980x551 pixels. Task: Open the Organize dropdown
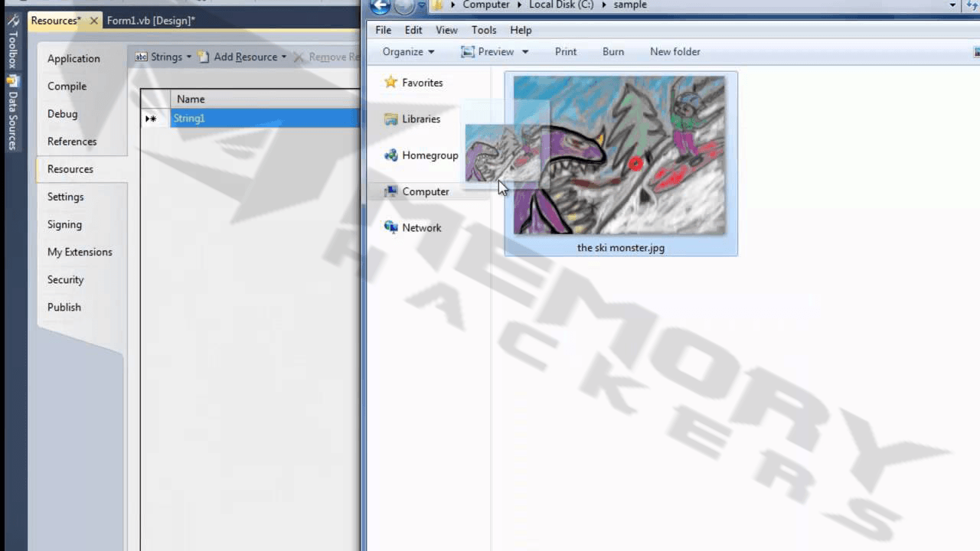click(408, 52)
